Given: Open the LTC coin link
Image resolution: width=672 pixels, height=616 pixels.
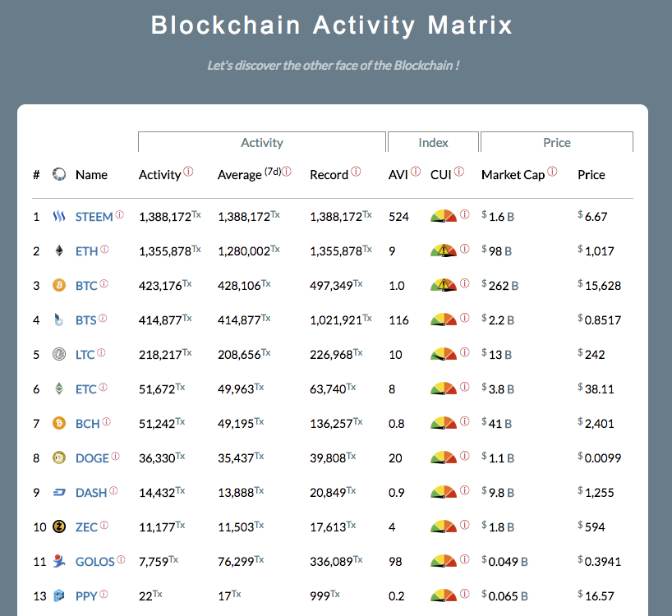Looking at the screenshot, I should point(85,355).
